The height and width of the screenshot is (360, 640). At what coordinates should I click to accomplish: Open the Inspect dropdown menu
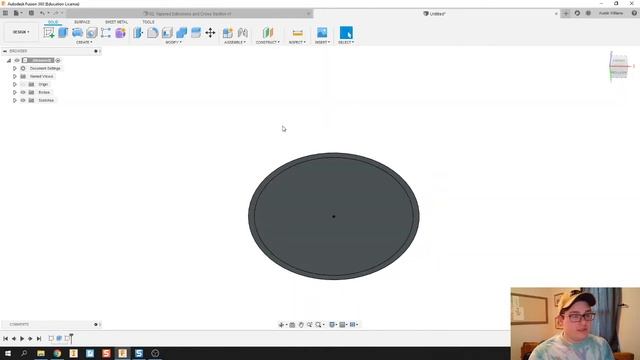(297, 42)
